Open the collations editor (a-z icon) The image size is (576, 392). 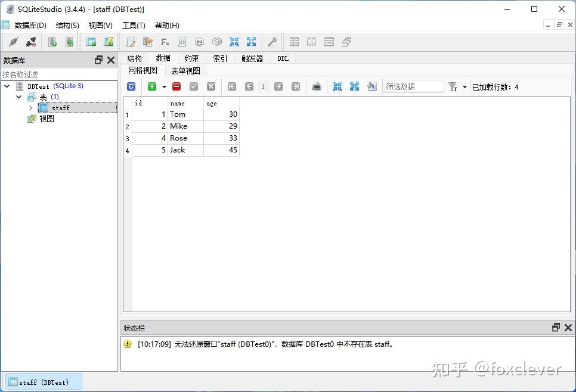[200, 42]
